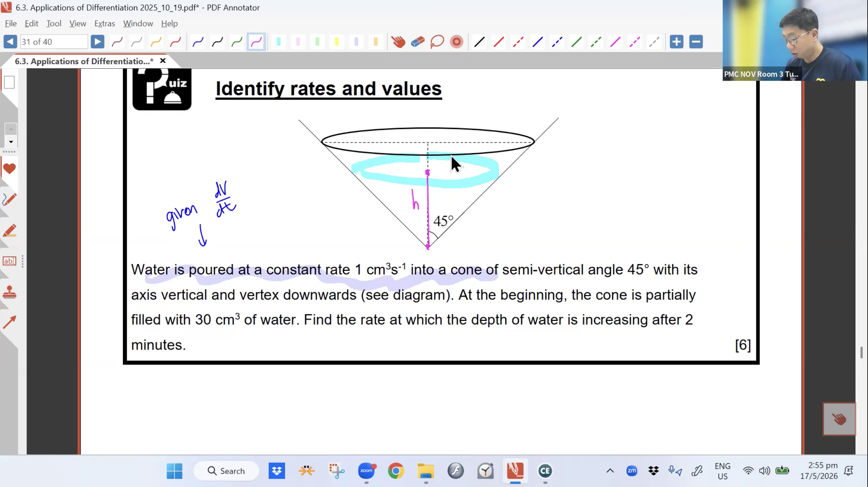Click the floating hand tool button

839,419
